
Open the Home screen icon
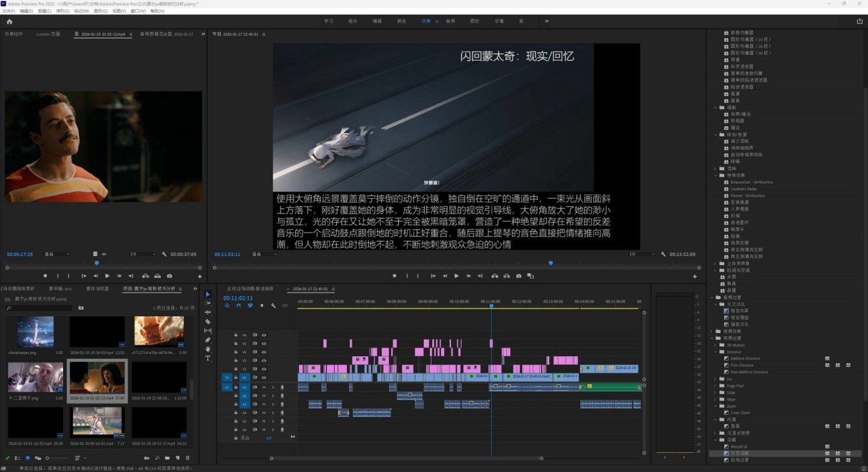pos(9,21)
